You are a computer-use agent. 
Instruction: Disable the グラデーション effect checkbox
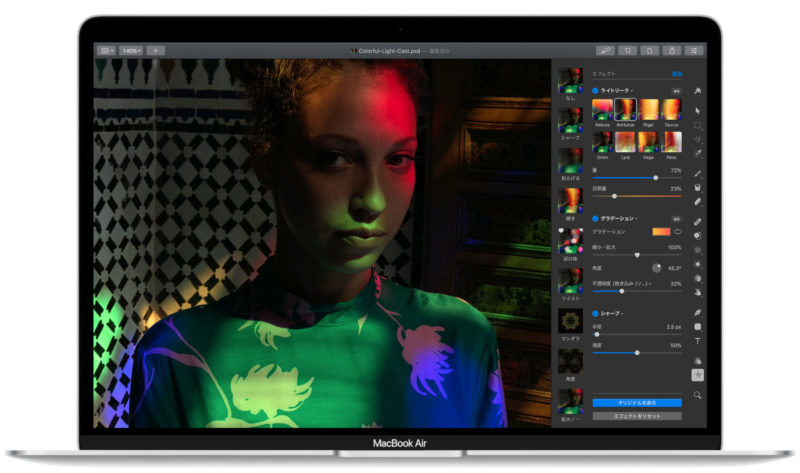point(595,218)
